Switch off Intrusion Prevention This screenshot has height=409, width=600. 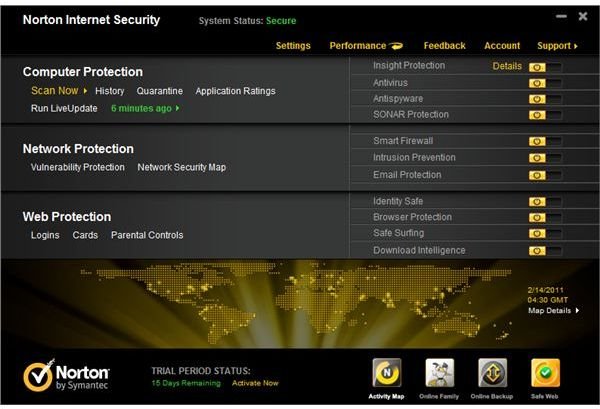point(545,158)
